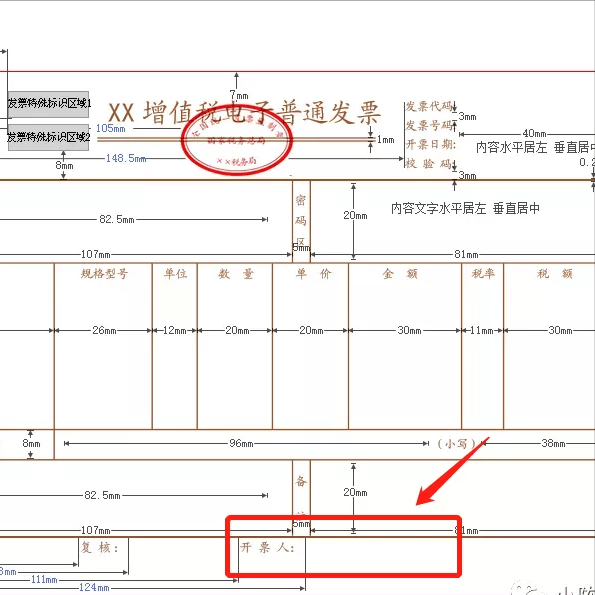Click the 单价 column header
This screenshot has width=595, height=595.
(x=313, y=274)
